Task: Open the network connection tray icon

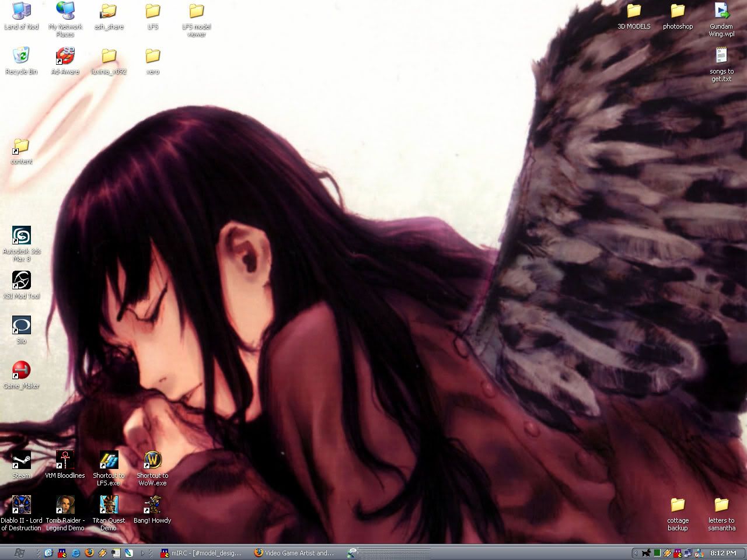Action: pyautogui.click(x=688, y=553)
